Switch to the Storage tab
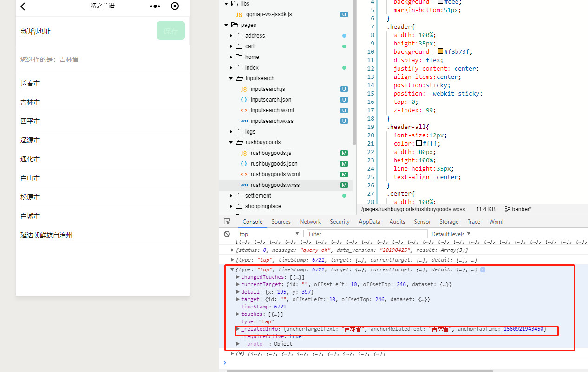 [449, 222]
